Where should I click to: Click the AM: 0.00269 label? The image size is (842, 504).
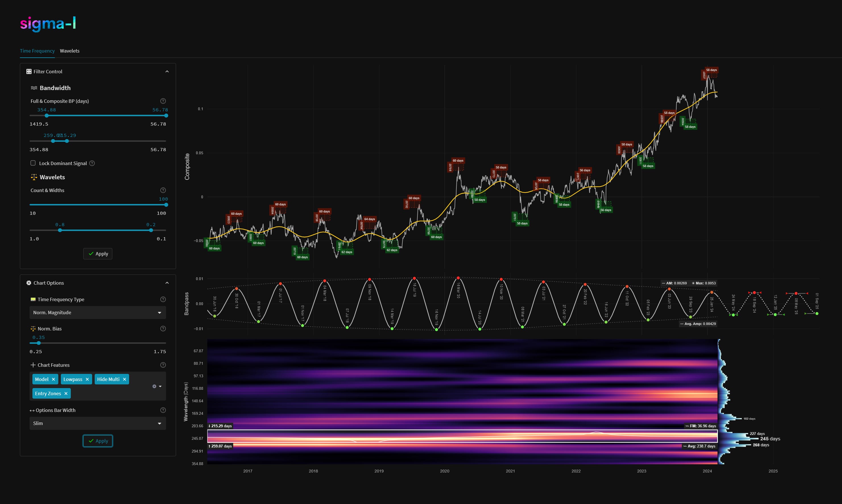(675, 283)
